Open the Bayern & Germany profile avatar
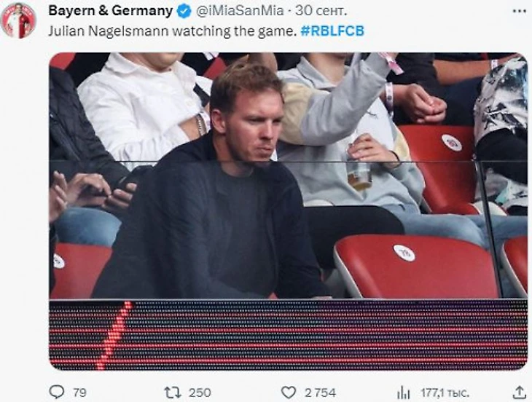This screenshot has width=532, height=402. (19, 20)
